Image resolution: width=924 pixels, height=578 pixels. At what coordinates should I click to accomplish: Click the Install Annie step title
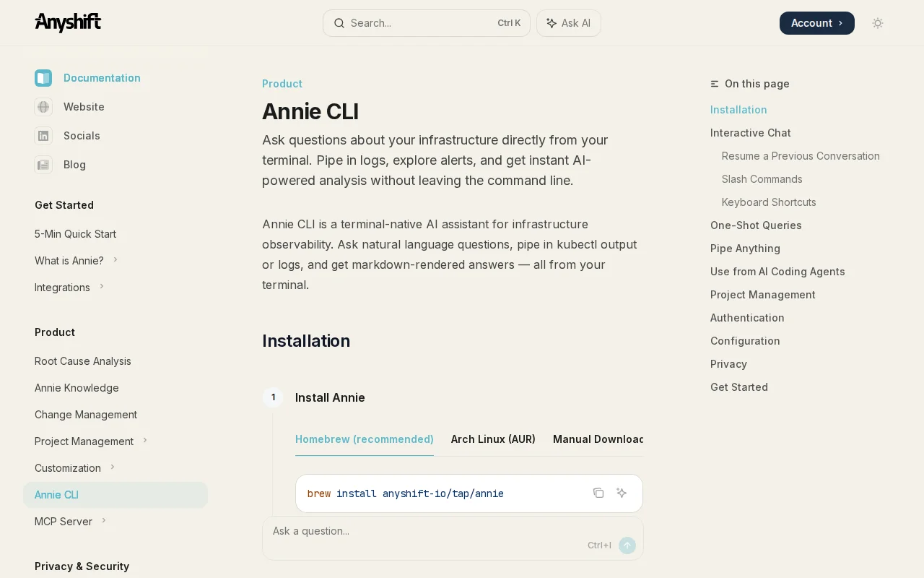point(330,397)
